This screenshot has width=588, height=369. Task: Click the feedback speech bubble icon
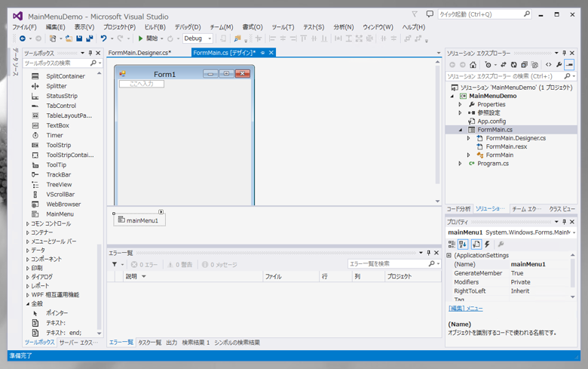click(x=430, y=14)
